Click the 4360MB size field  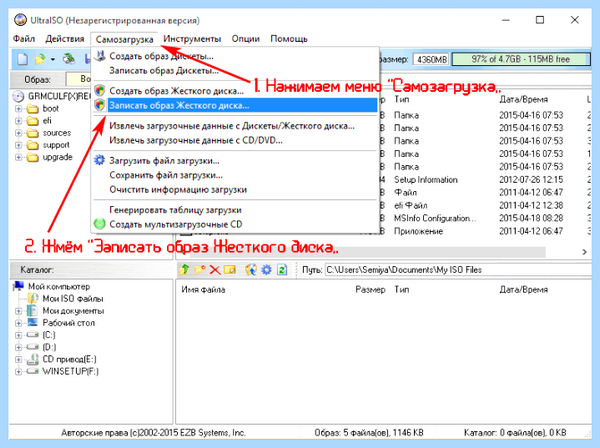431,60
